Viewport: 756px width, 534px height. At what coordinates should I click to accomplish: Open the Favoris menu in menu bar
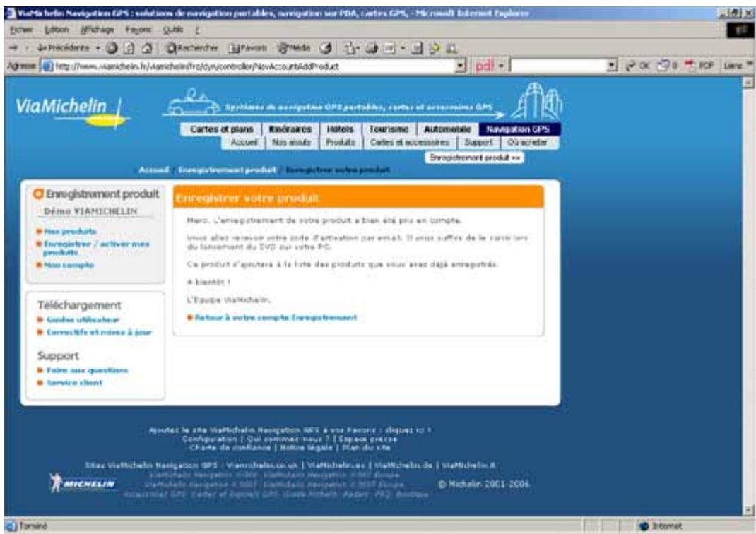pyautogui.click(x=138, y=30)
